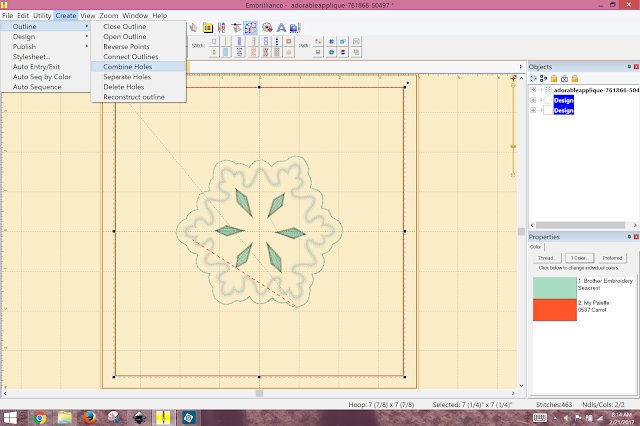Click the color chart icon with yellow border
The height and width of the screenshot is (426, 640).
pyautogui.click(x=208, y=28)
